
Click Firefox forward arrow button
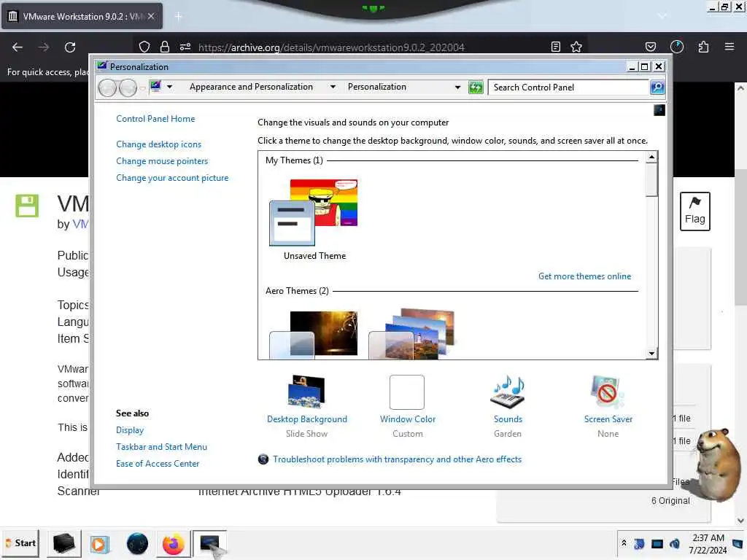(43, 47)
